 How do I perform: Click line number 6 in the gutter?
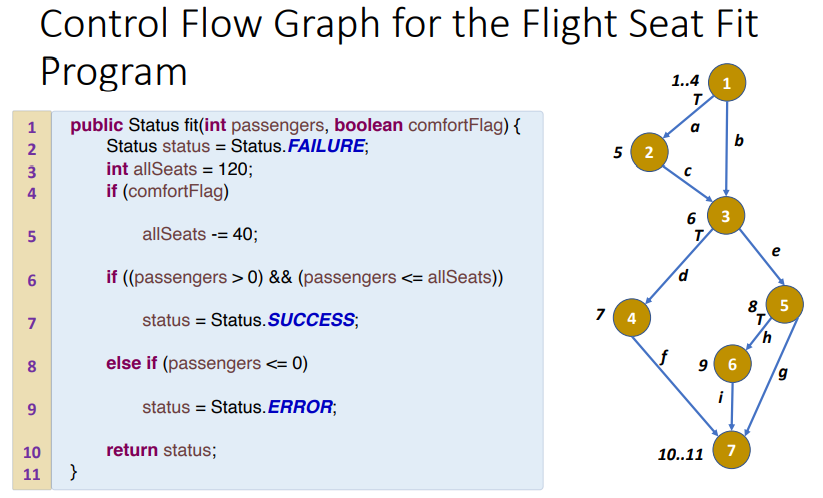click(x=32, y=280)
